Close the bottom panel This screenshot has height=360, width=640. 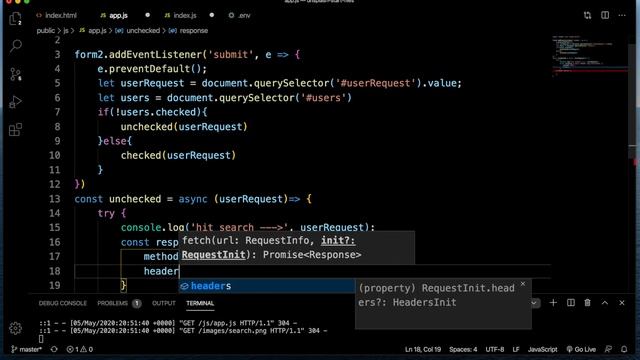622,303
